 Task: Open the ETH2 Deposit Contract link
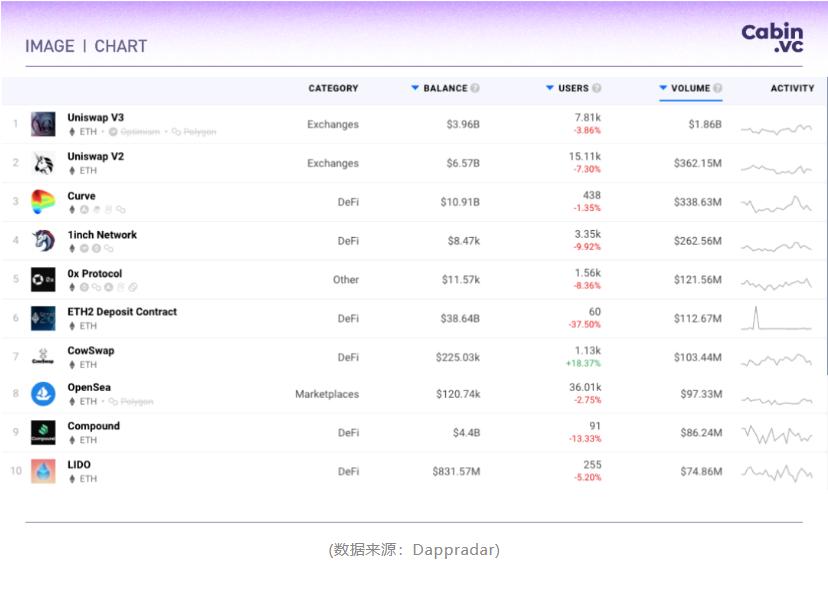122,312
